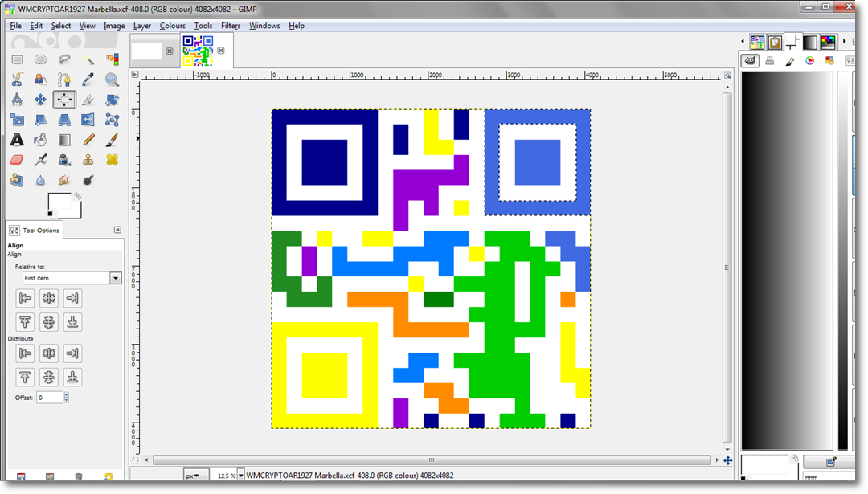
Task: Close the blank first image tab
Action: pyautogui.click(x=170, y=51)
